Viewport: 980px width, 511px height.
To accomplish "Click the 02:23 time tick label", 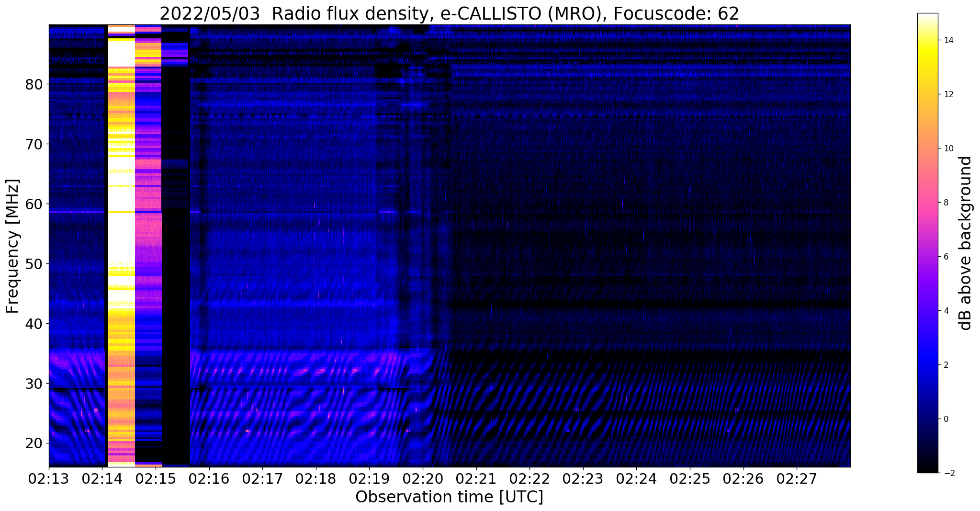I will pos(583,478).
